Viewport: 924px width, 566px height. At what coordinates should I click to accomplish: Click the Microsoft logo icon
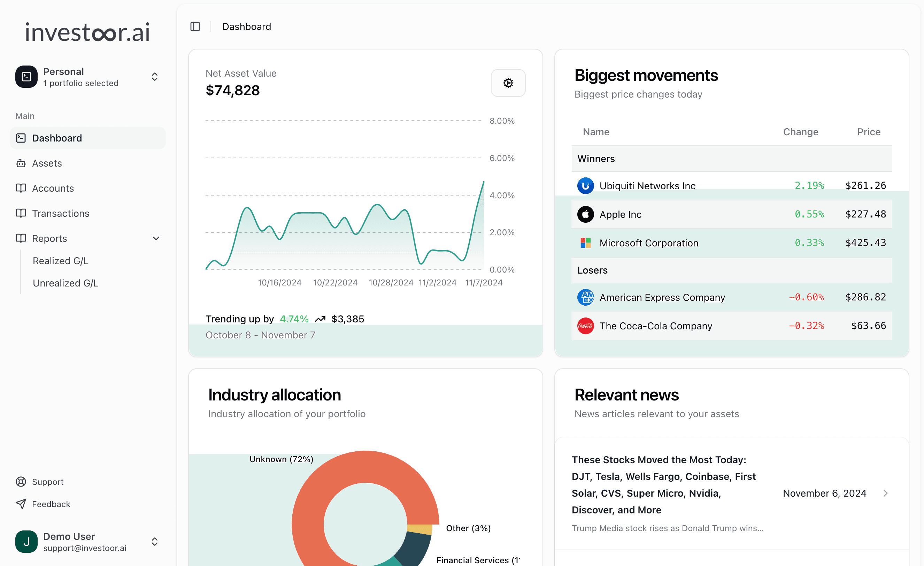(x=585, y=243)
